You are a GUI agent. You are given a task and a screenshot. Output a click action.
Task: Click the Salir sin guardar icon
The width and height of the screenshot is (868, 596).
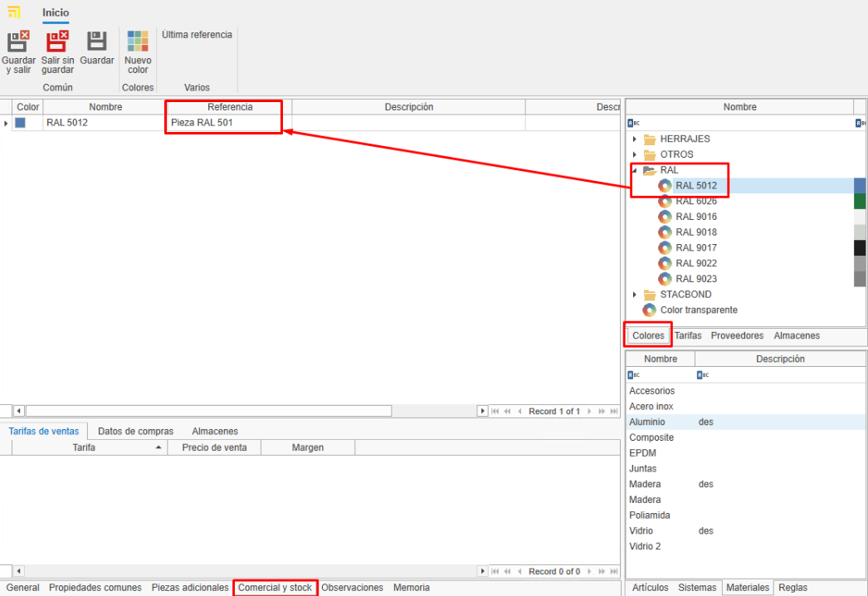click(x=57, y=42)
